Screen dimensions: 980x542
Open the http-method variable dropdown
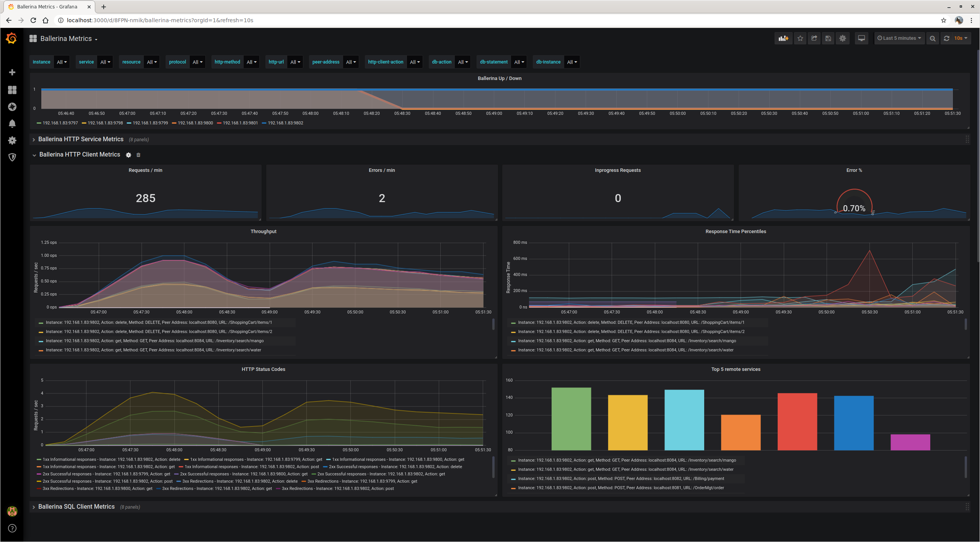(x=251, y=62)
